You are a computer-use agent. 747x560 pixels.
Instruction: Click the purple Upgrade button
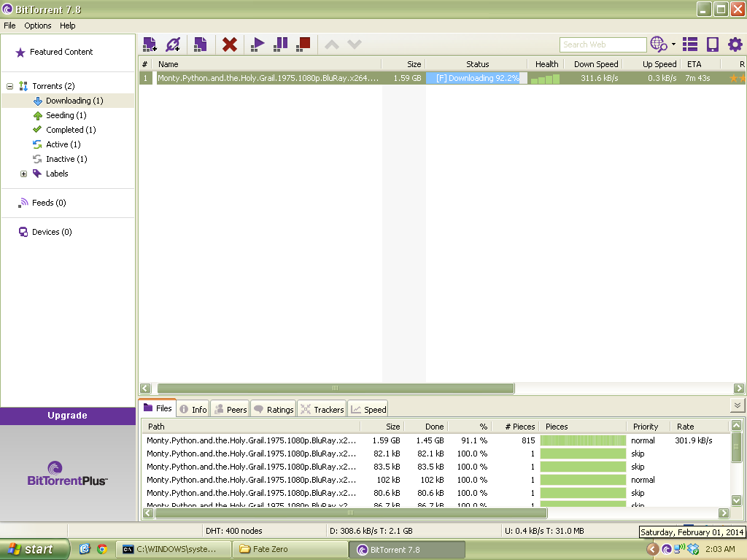click(68, 416)
